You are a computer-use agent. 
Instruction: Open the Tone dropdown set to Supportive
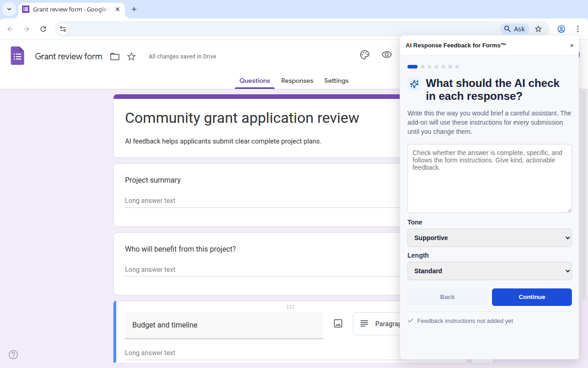[490, 238]
